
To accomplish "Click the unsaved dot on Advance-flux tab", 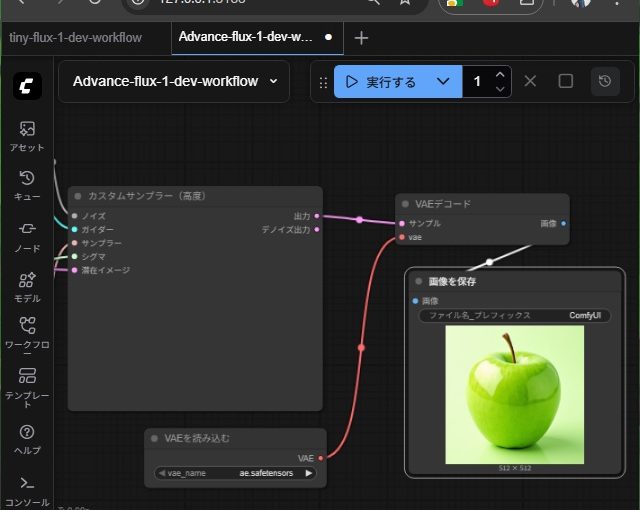I will [328, 37].
